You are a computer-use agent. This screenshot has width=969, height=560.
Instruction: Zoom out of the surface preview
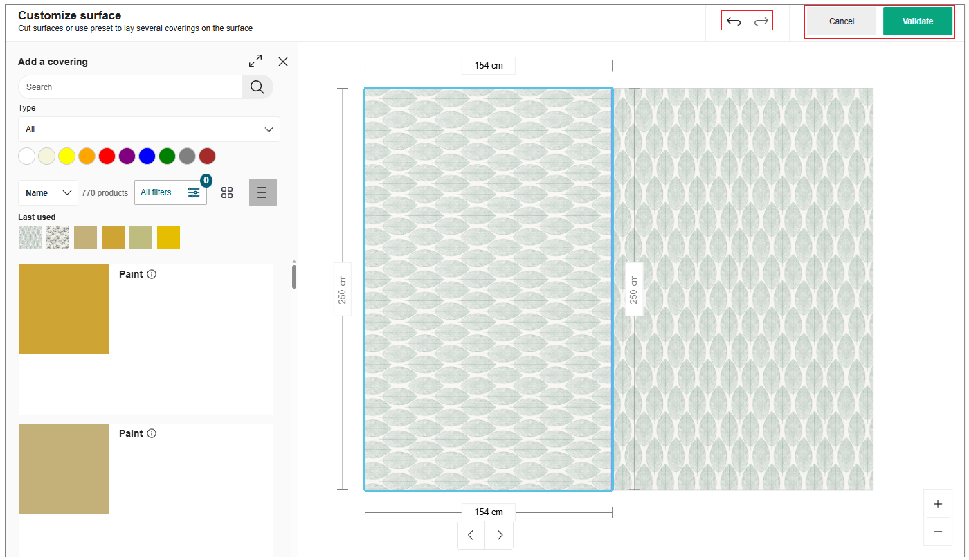[938, 532]
